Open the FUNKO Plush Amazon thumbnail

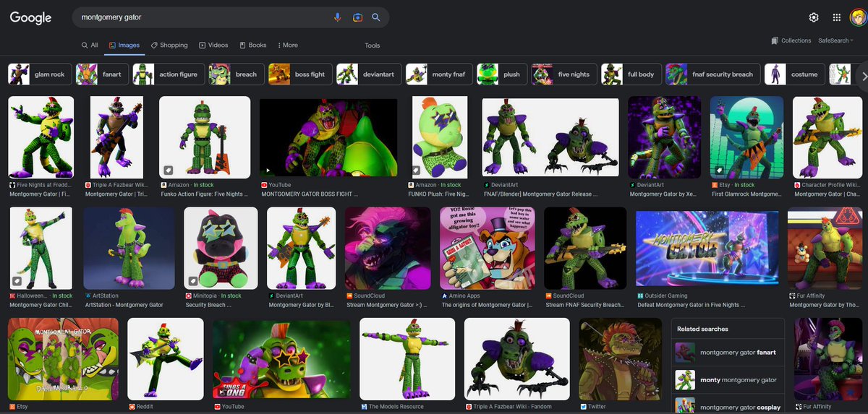click(440, 137)
